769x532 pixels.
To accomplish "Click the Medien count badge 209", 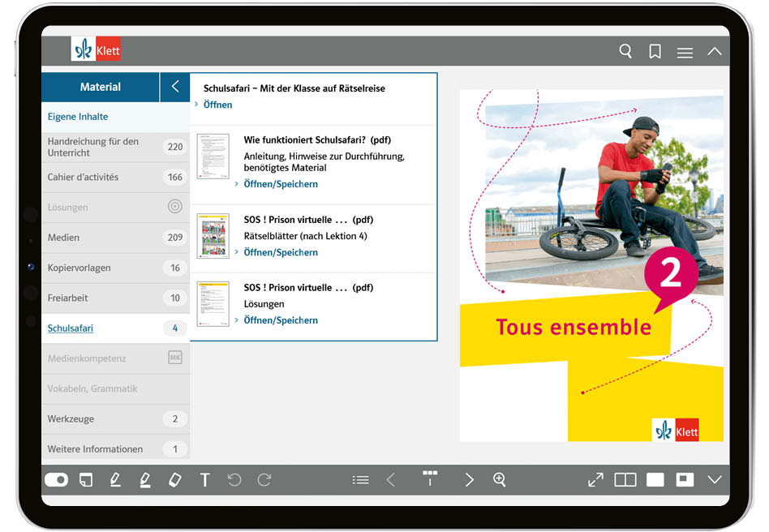I will [175, 238].
